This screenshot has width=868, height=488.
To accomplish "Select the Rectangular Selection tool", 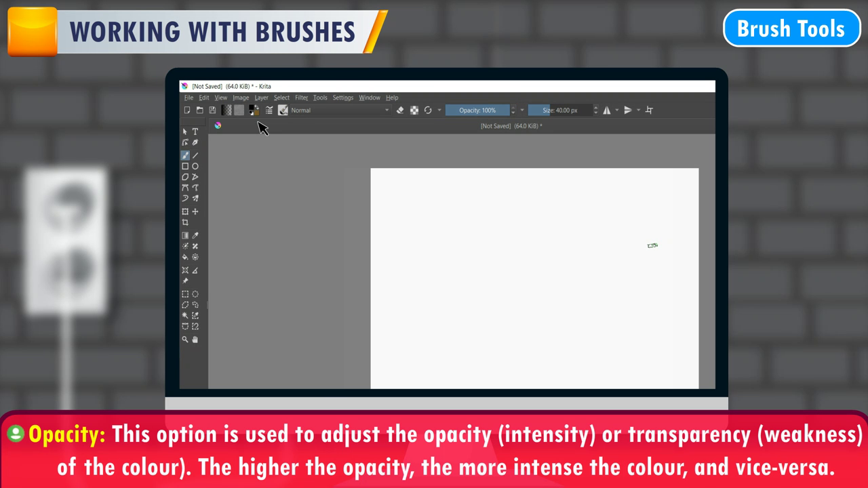I will coord(184,294).
